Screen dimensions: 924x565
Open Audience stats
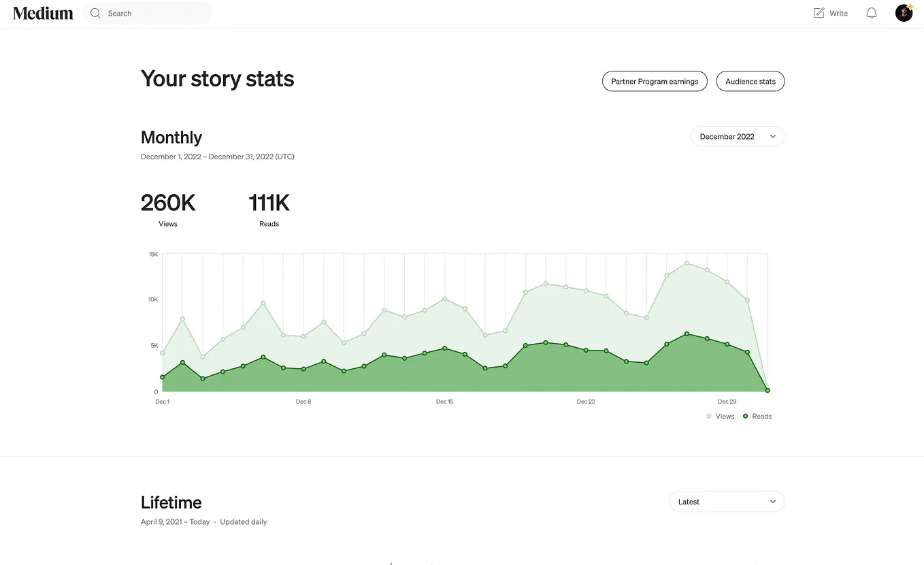[x=750, y=81]
